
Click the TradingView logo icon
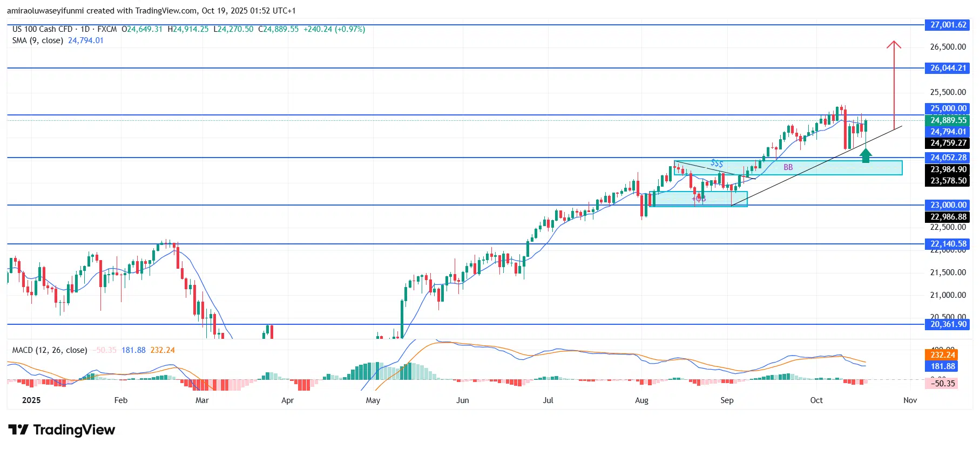click(18, 430)
